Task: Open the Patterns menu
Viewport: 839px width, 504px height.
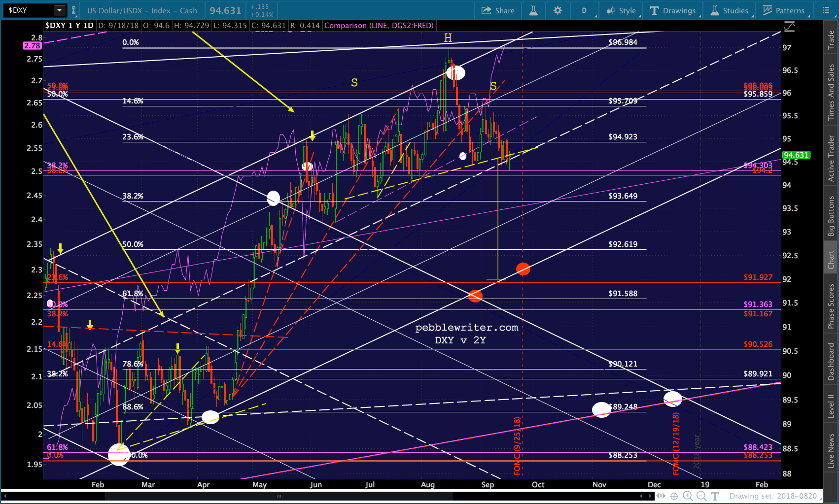Action: (x=784, y=10)
